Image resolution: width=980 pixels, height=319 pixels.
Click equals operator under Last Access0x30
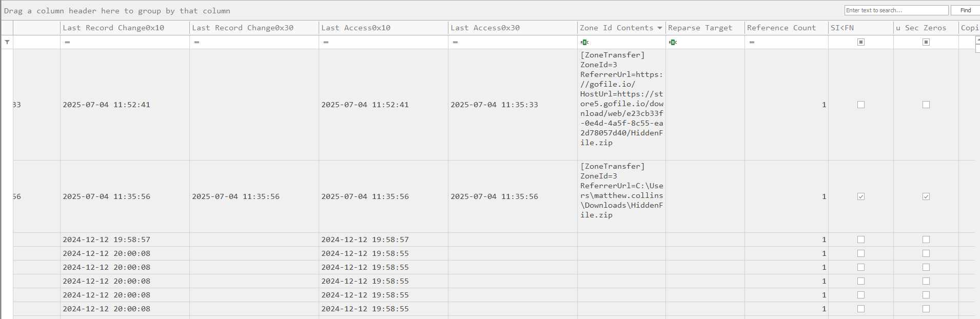455,42
